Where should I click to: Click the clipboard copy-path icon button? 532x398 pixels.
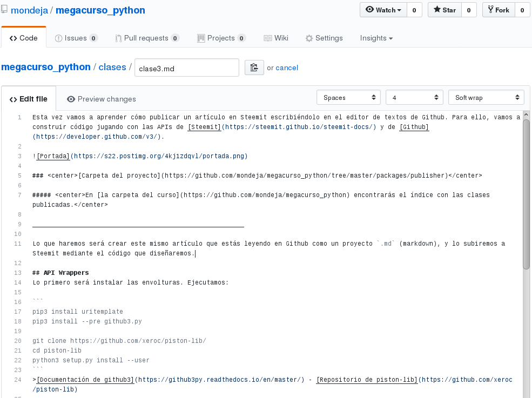[254, 68]
